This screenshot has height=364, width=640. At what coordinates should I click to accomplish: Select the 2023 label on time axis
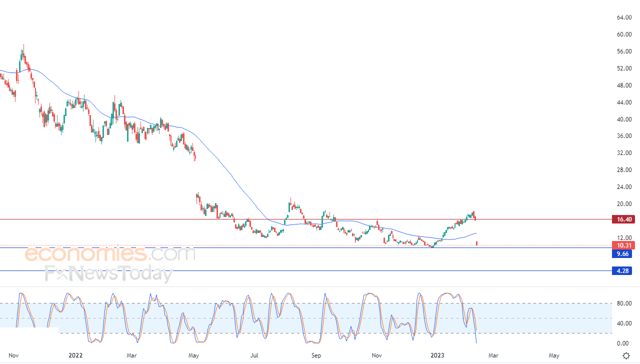pyautogui.click(x=437, y=356)
